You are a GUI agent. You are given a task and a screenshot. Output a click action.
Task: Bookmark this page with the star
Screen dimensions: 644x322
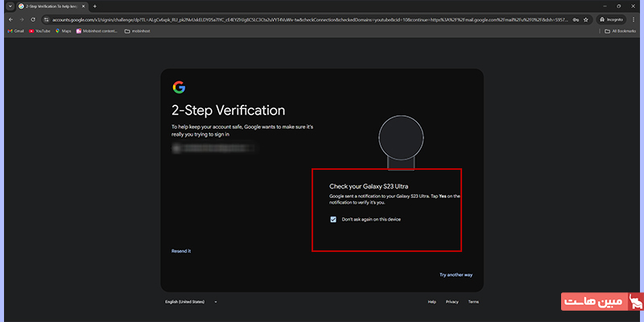(x=586, y=19)
